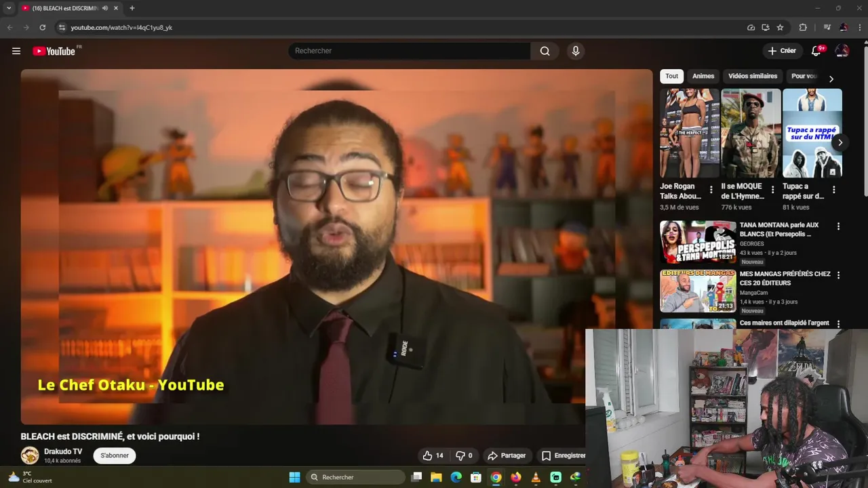Reload the page in Chrome
Screen dimensions: 868x488
point(42,28)
